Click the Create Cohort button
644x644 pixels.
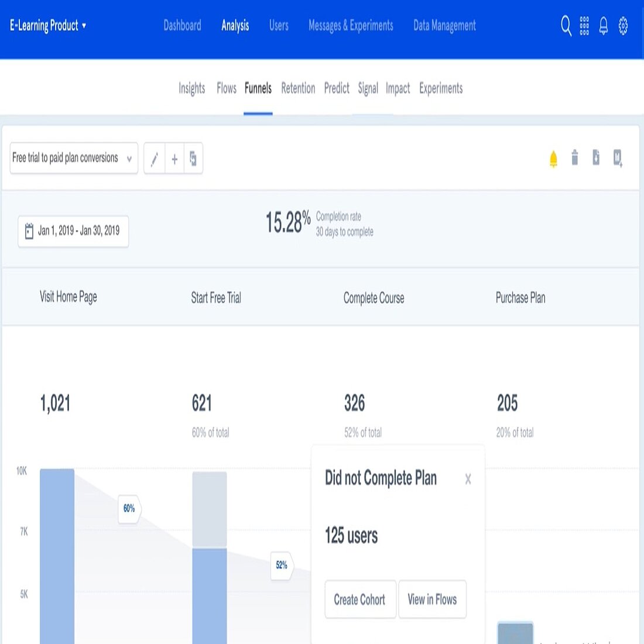coord(359,600)
